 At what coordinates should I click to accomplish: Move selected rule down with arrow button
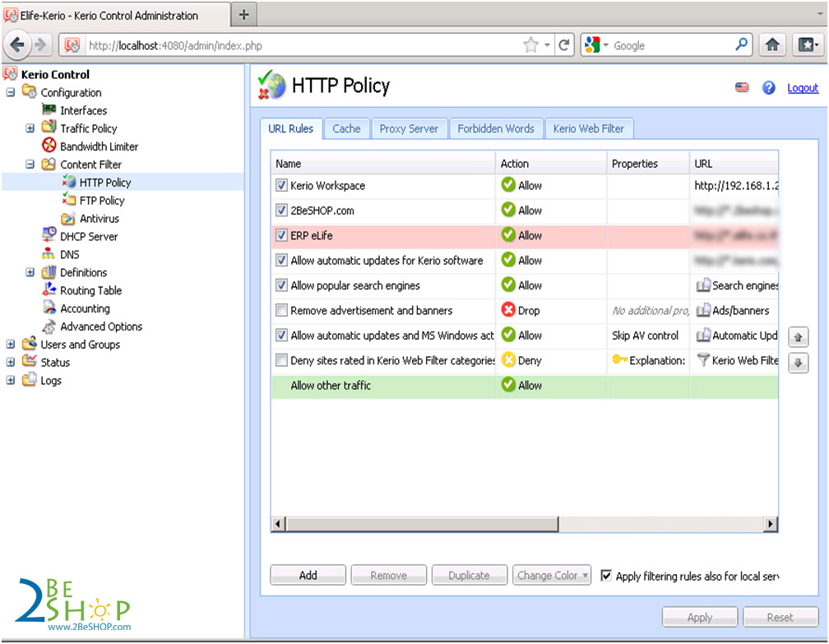[x=799, y=363]
